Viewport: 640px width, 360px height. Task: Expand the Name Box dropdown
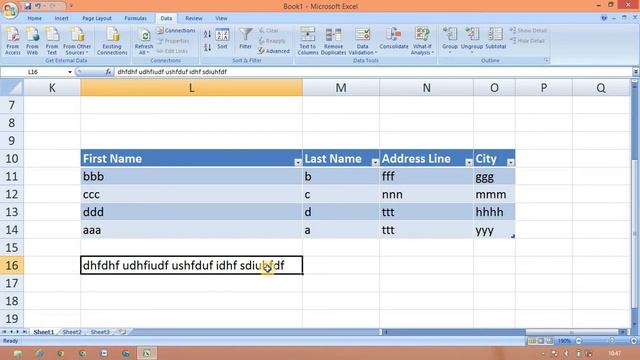[x=70, y=72]
